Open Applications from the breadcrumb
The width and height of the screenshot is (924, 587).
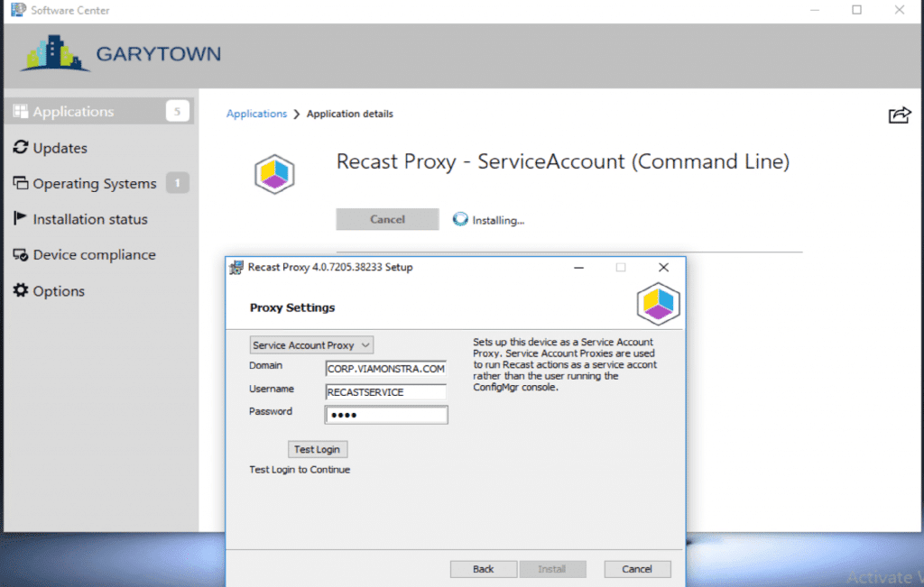pos(257,114)
